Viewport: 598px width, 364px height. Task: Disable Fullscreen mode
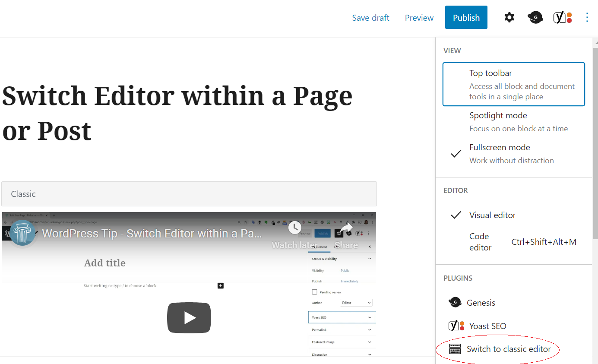(500, 147)
